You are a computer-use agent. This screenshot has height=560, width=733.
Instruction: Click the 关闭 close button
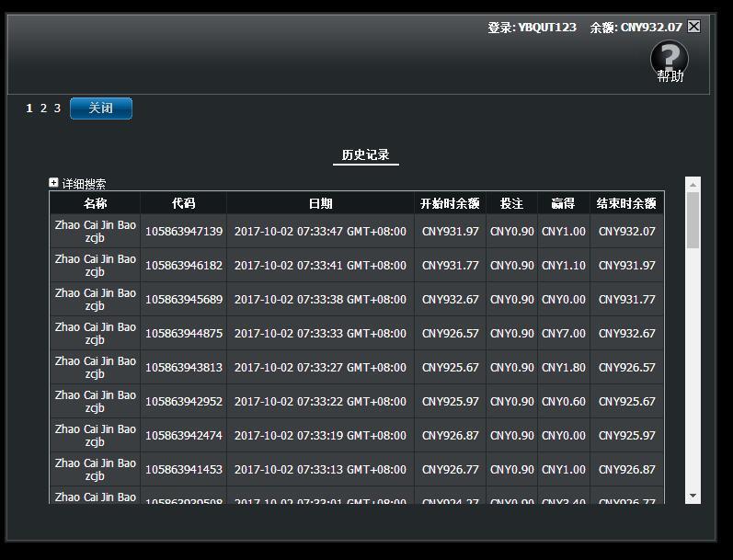tap(101, 109)
